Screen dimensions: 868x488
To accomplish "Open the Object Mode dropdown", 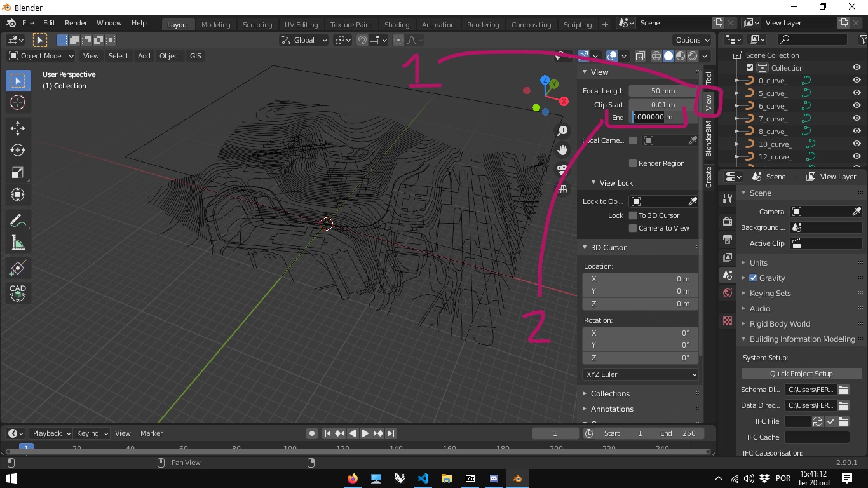I will (x=41, y=56).
